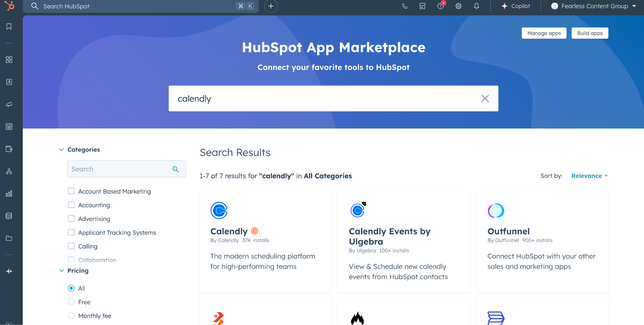This screenshot has width=644, height=325.
Task: Click the '100+ installs' text
Action: tap(394, 251)
